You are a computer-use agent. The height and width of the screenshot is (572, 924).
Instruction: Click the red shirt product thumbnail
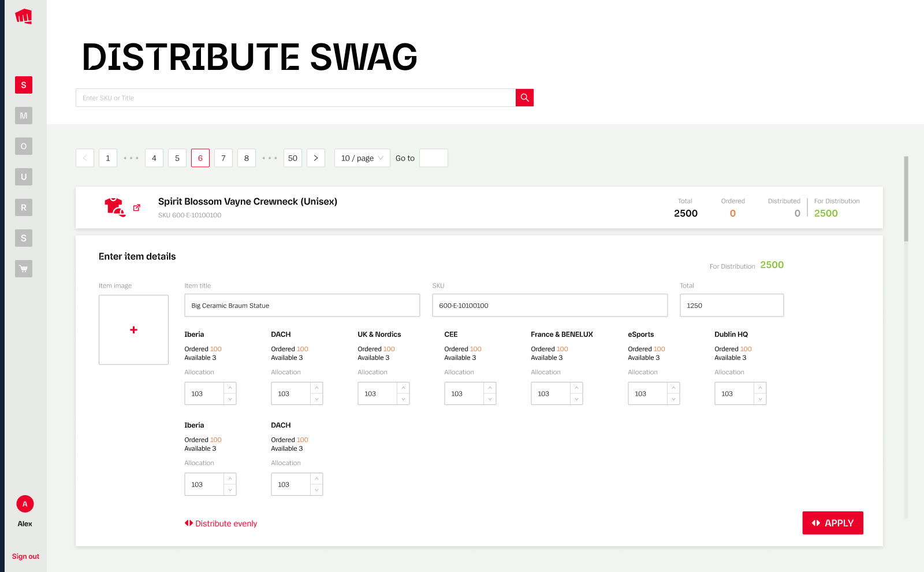pyautogui.click(x=114, y=207)
